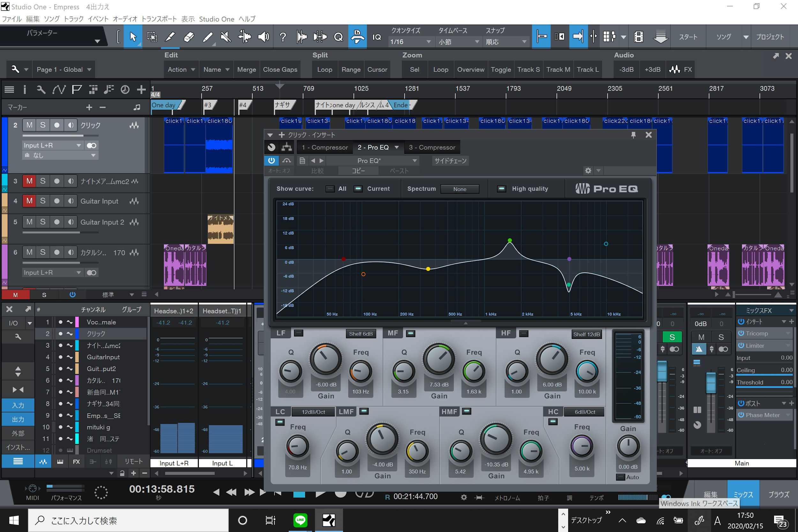Screen dimensions: 798x532
Task: Select the Bend tool
Action: [x=244, y=37]
